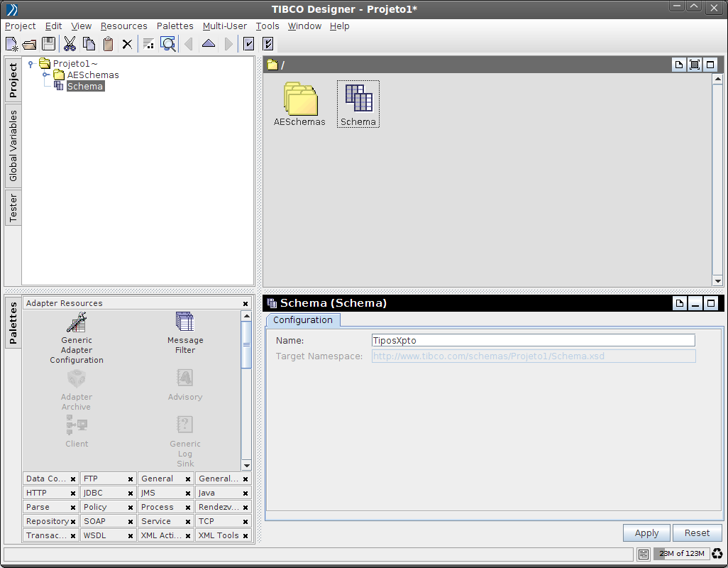The width and height of the screenshot is (728, 568).
Task: Open the Resources menu
Action: (x=123, y=26)
